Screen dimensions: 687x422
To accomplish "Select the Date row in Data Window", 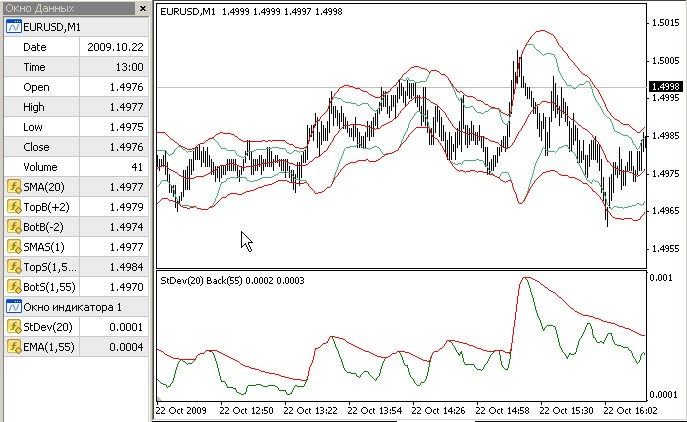I will click(76, 47).
